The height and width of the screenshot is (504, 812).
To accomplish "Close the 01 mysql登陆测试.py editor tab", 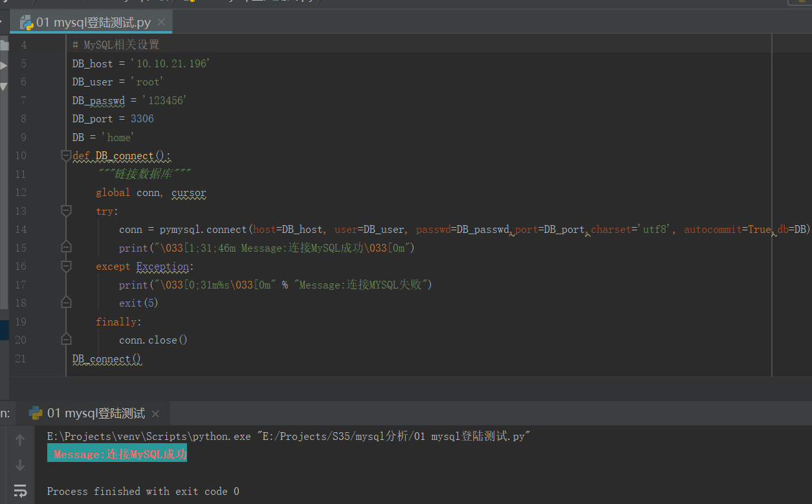I will pyautogui.click(x=161, y=23).
